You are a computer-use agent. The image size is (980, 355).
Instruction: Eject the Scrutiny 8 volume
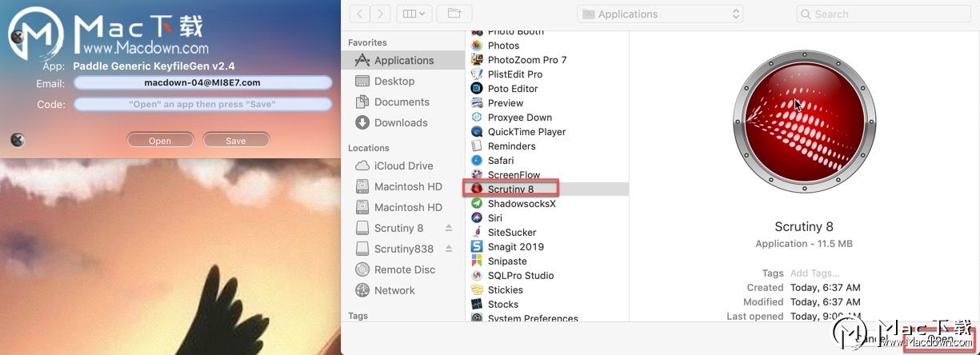[449, 228]
